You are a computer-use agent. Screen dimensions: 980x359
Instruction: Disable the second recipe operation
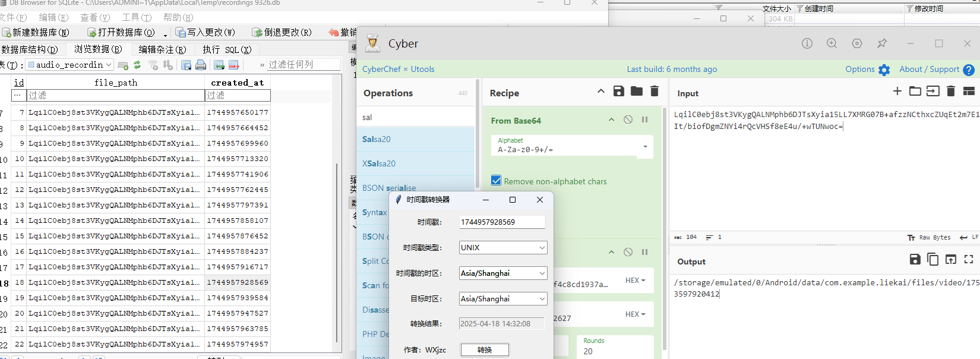[x=628, y=252]
